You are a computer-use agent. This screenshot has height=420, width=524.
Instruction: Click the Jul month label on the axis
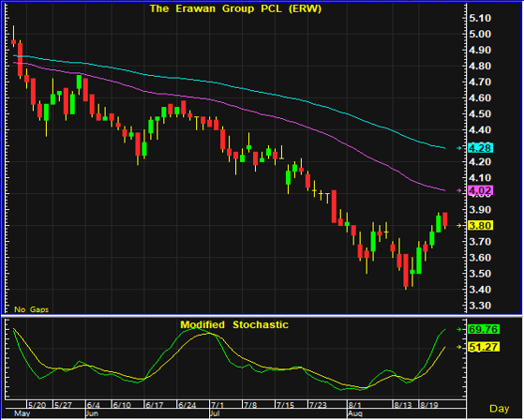tap(215, 413)
